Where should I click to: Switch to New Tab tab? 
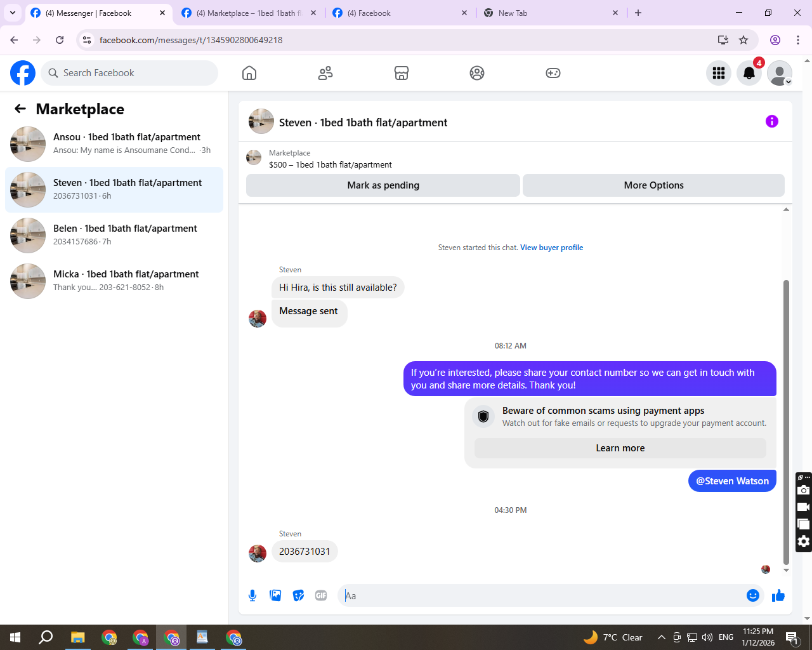tap(551, 13)
